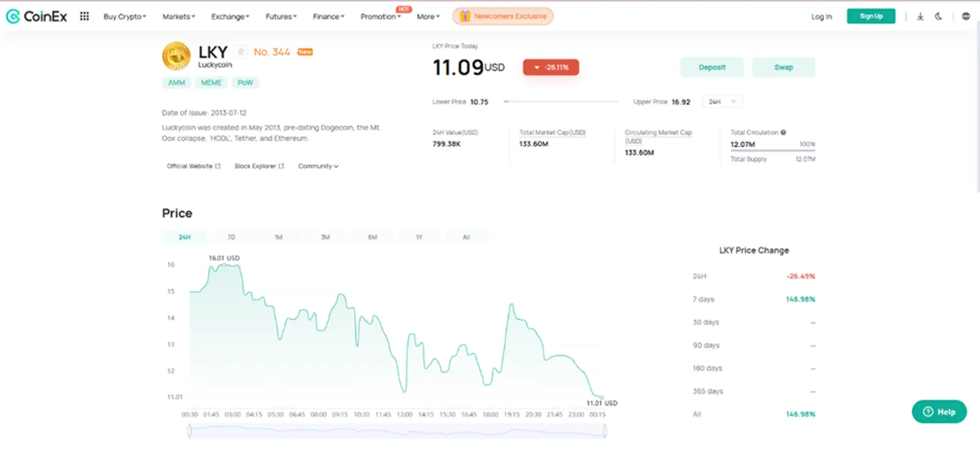980x455 pixels.
Task: Select the 1M chart tab
Action: [x=279, y=237]
